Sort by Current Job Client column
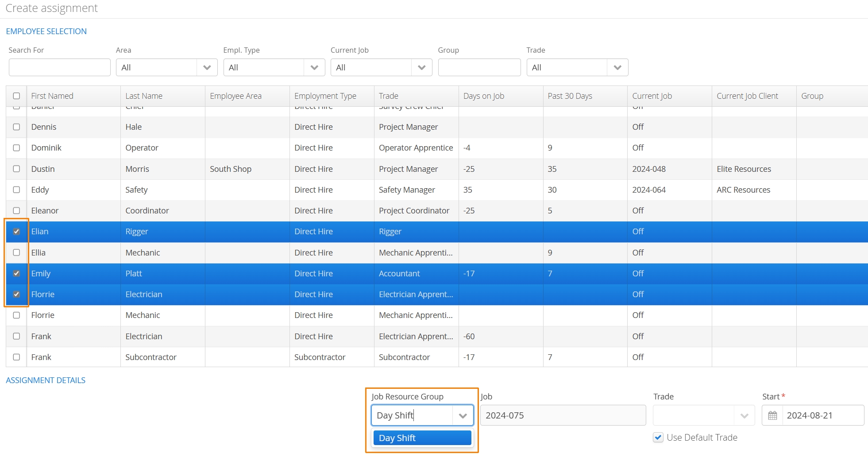 point(754,96)
